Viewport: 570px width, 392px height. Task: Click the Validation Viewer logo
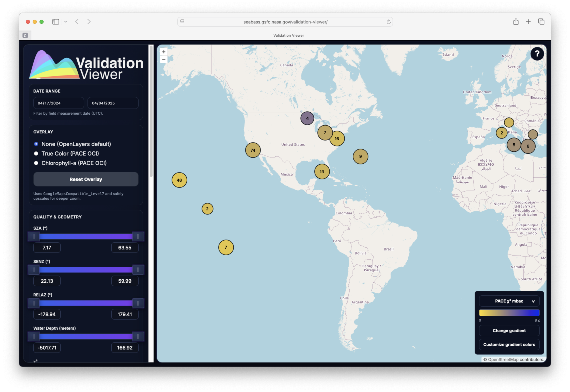point(86,65)
